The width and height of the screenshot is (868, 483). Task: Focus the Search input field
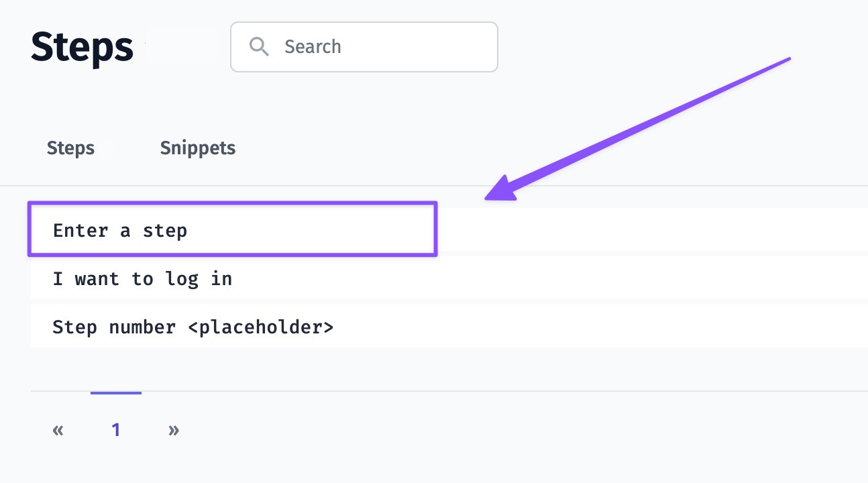pos(376,47)
